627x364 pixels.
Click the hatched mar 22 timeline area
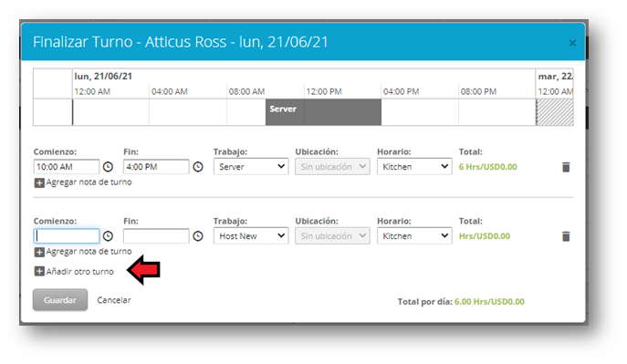click(x=555, y=112)
